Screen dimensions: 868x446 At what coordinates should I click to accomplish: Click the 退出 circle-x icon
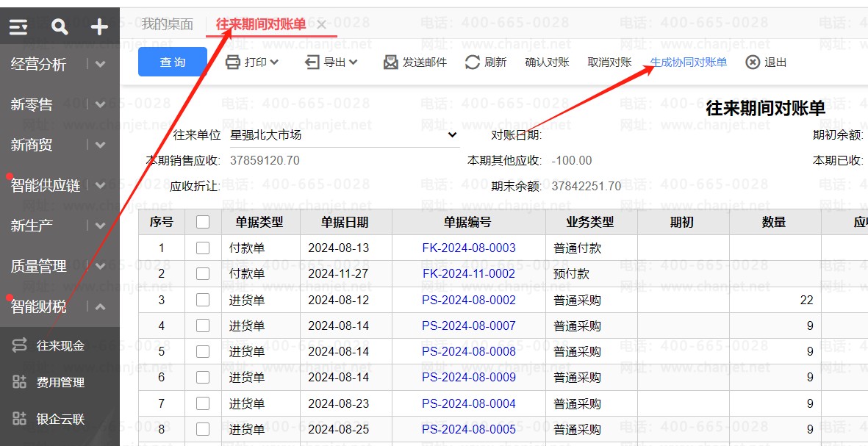coord(753,62)
